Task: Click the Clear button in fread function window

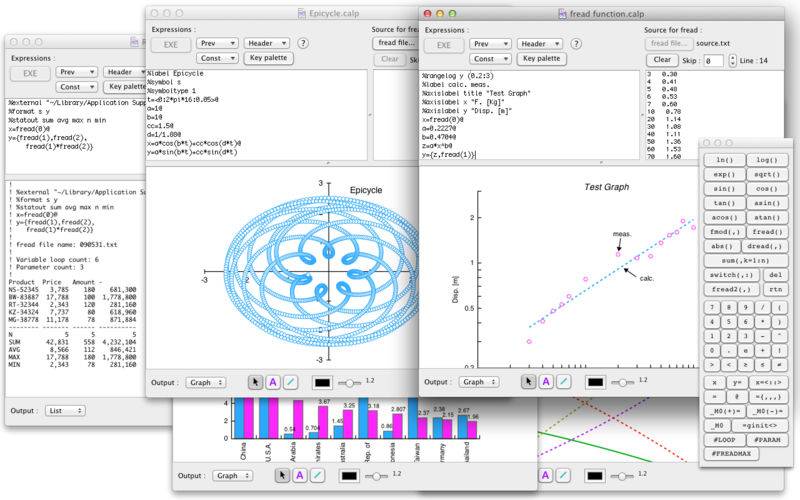Action: [662, 60]
